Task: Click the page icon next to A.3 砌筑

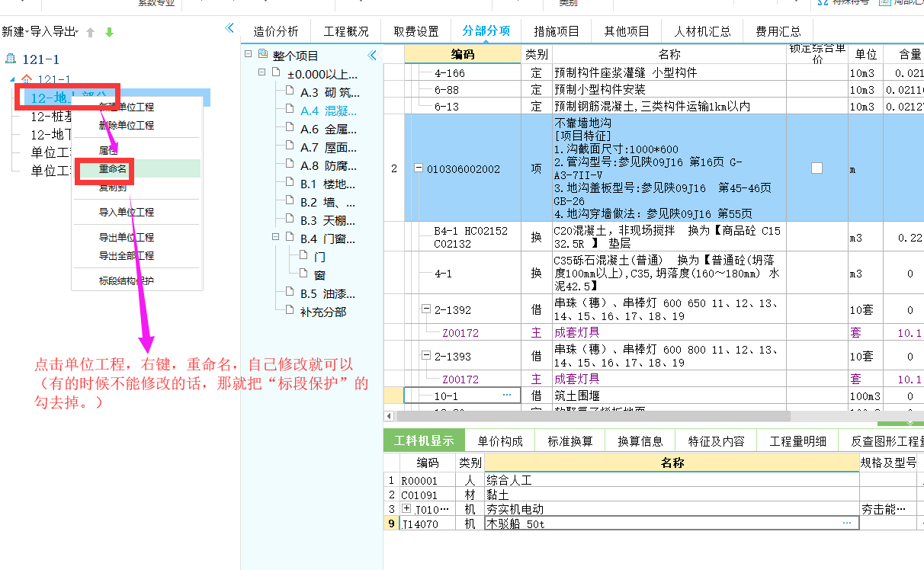Action: pos(290,91)
